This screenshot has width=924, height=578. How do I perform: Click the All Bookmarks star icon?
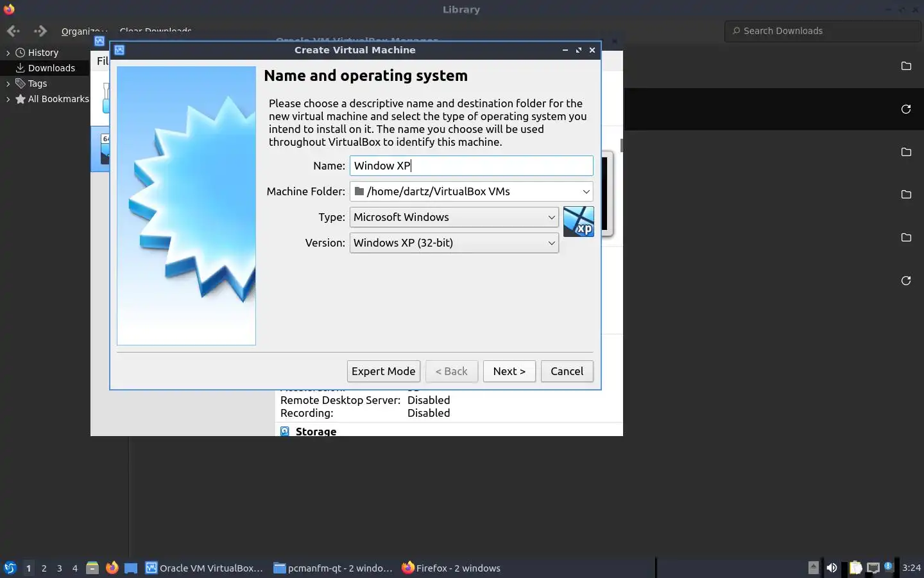21,99
